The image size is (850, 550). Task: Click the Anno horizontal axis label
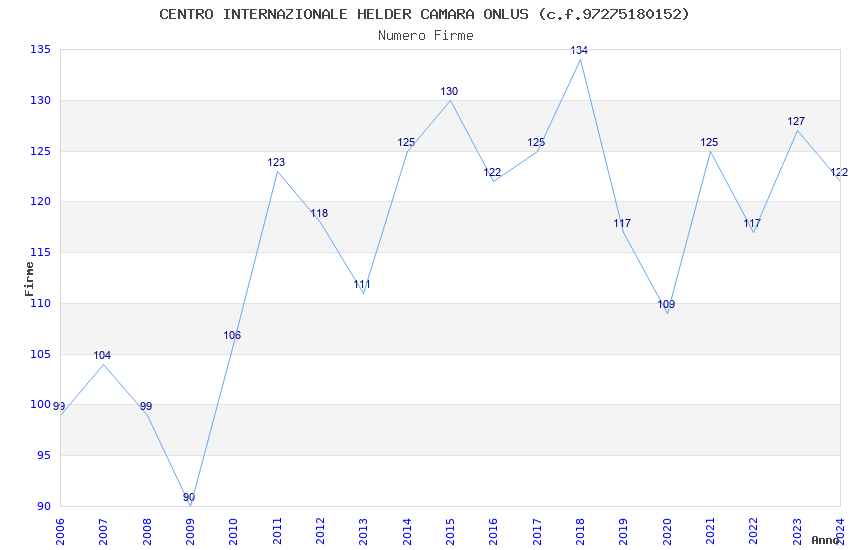825,540
